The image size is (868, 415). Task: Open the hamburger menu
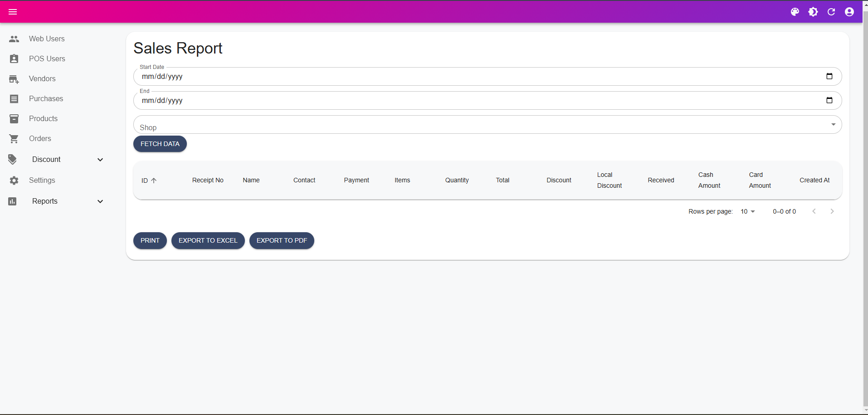click(x=13, y=12)
